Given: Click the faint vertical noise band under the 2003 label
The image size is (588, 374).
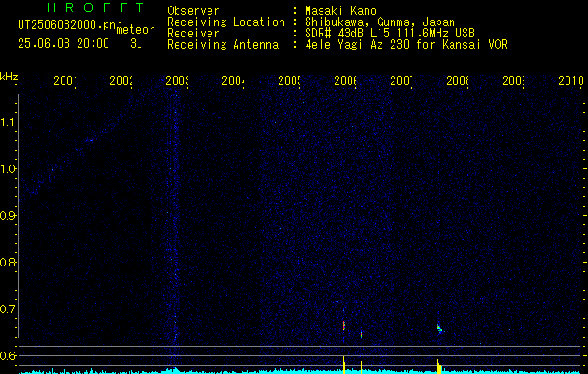Looking at the screenshot, I should point(175,225).
